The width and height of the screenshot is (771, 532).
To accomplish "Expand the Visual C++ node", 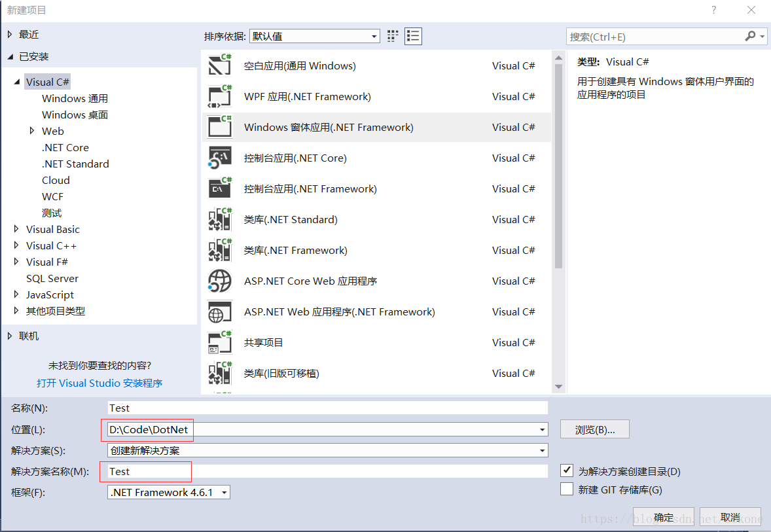I will click(x=16, y=245).
